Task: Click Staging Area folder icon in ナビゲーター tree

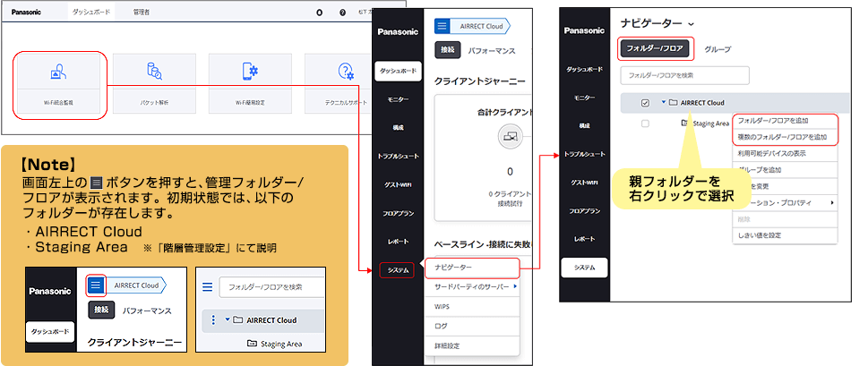Action: [x=684, y=123]
